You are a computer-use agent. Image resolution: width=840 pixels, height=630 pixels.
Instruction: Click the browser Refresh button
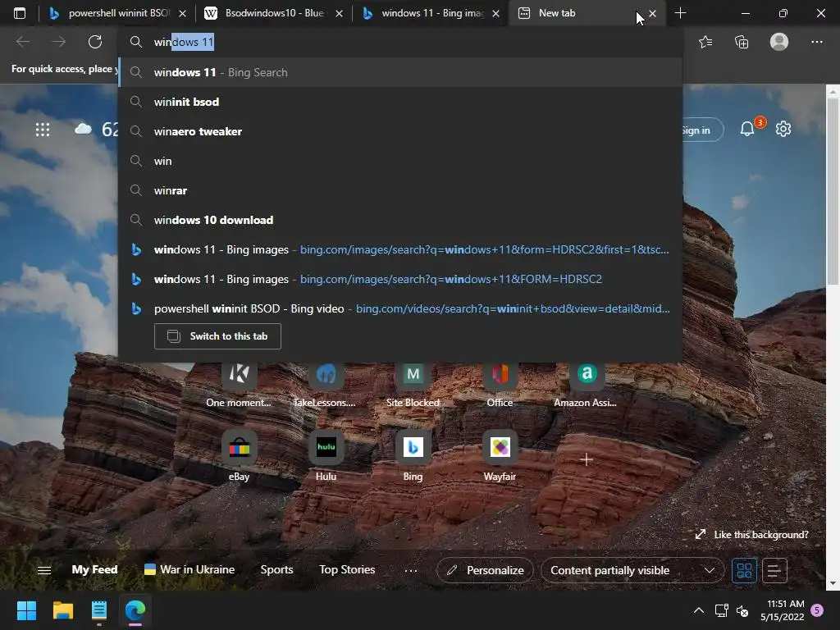click(x=95, y=42)
